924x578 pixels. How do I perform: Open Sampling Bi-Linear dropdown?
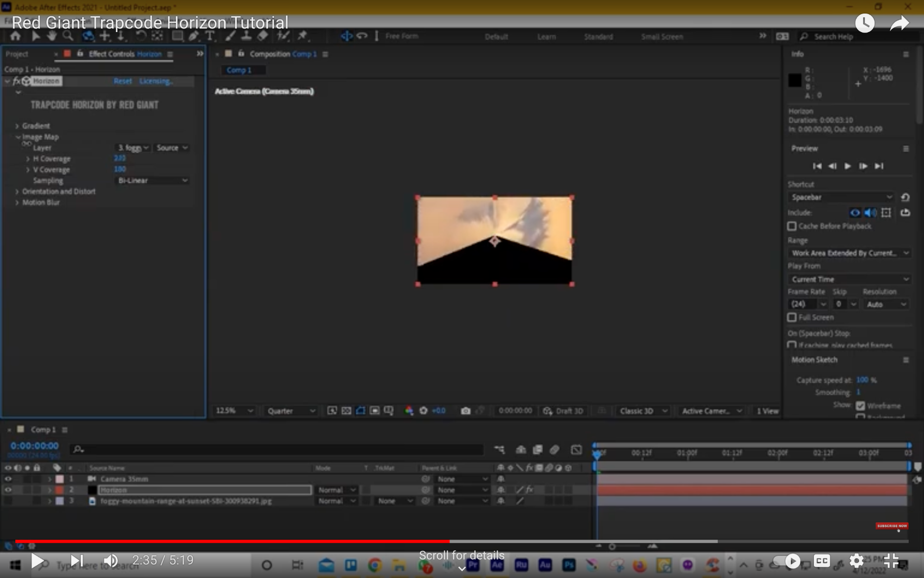click(x=152, y=181)
